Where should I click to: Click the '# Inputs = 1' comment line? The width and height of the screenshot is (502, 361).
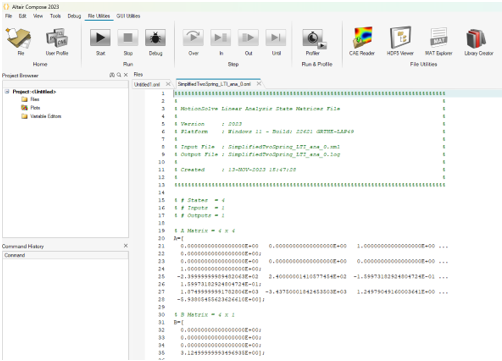[x=200, y=208]
